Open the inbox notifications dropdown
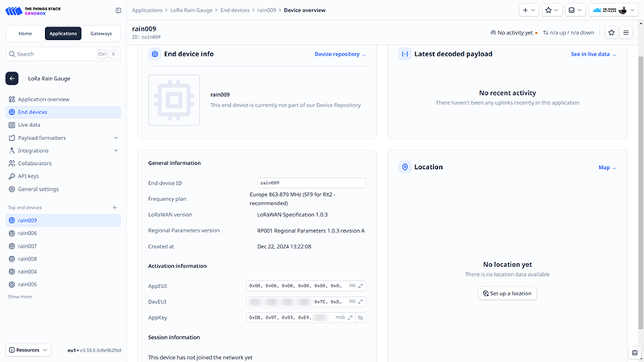This screenshot has height=362, width=644. coord(575,10)
